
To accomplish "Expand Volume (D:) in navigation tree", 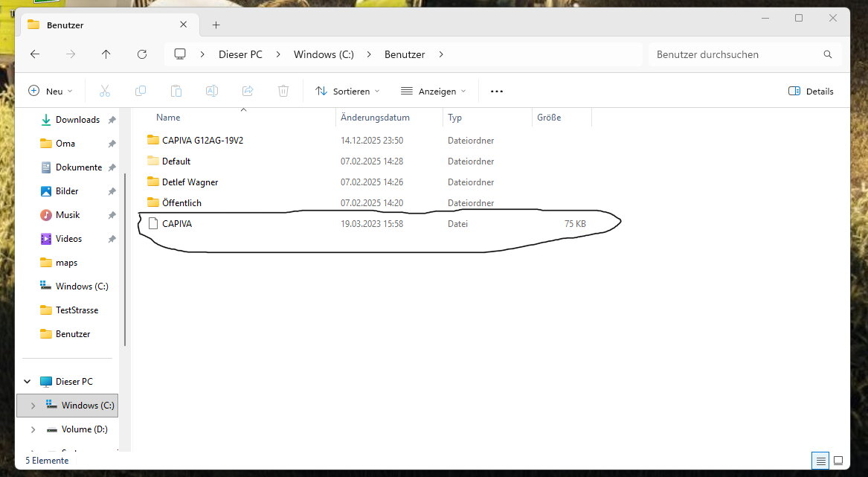I will point(33,429).
